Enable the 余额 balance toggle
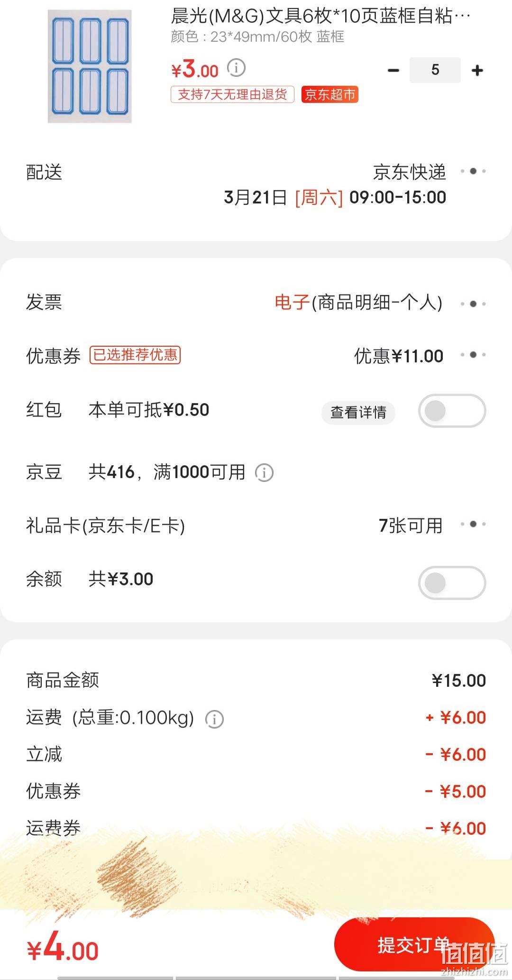Image resolution: width=512 pixels, height=980 pixels. [x=452, y=583]
